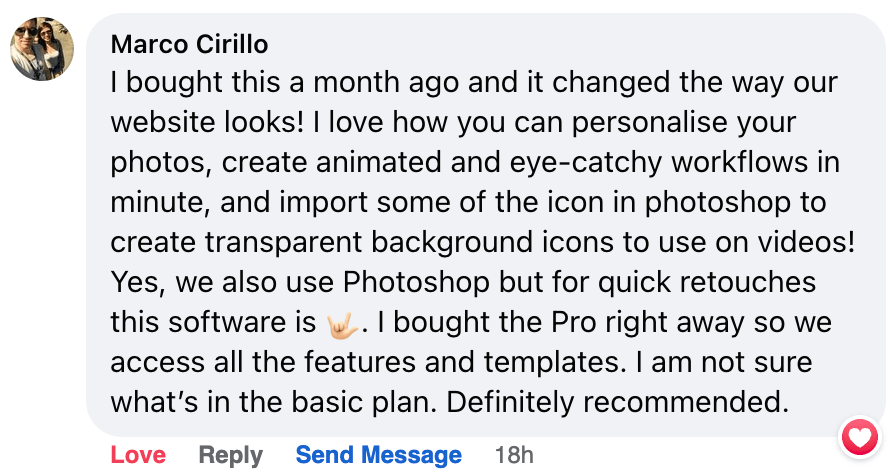Click the lowercase word "photoshop" in comment

[702, 203]
